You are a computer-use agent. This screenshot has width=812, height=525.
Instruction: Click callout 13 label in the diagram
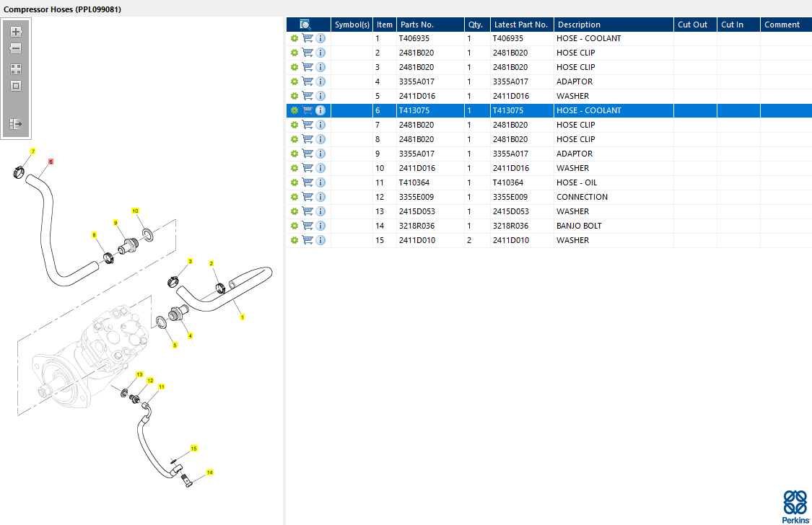pyautogui.click(x=139, y=374)
